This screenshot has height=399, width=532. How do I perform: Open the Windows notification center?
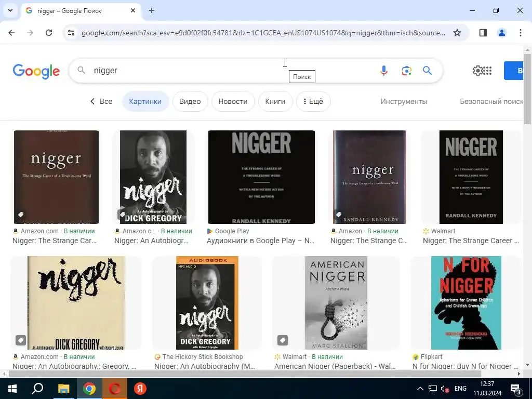click(516, 389)
